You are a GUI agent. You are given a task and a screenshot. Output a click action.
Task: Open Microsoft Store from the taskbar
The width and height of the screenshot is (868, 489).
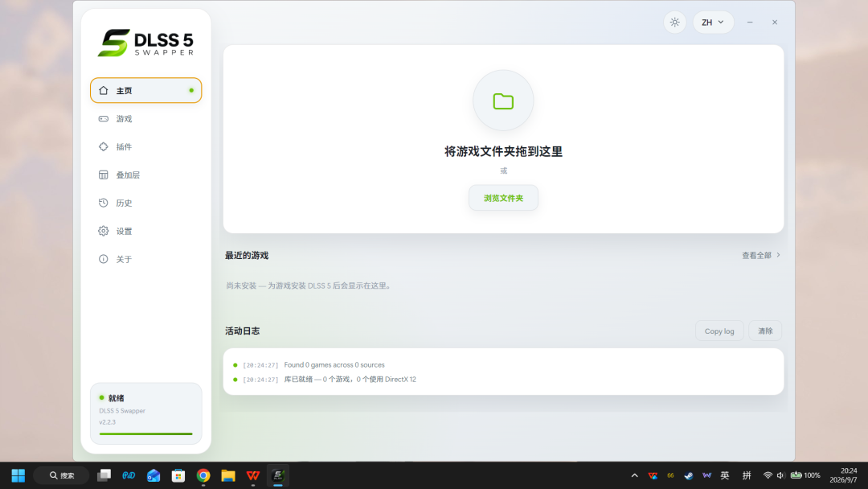(x=178, y=475)
